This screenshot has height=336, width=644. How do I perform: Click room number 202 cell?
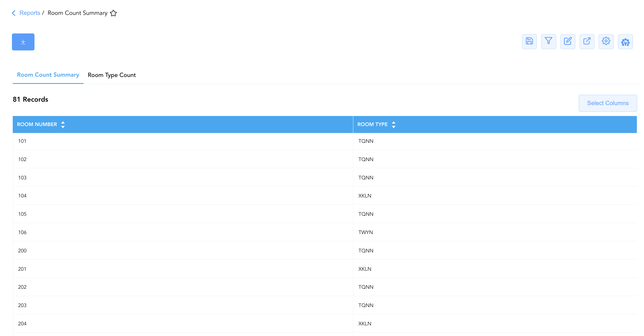pos(183,287)
